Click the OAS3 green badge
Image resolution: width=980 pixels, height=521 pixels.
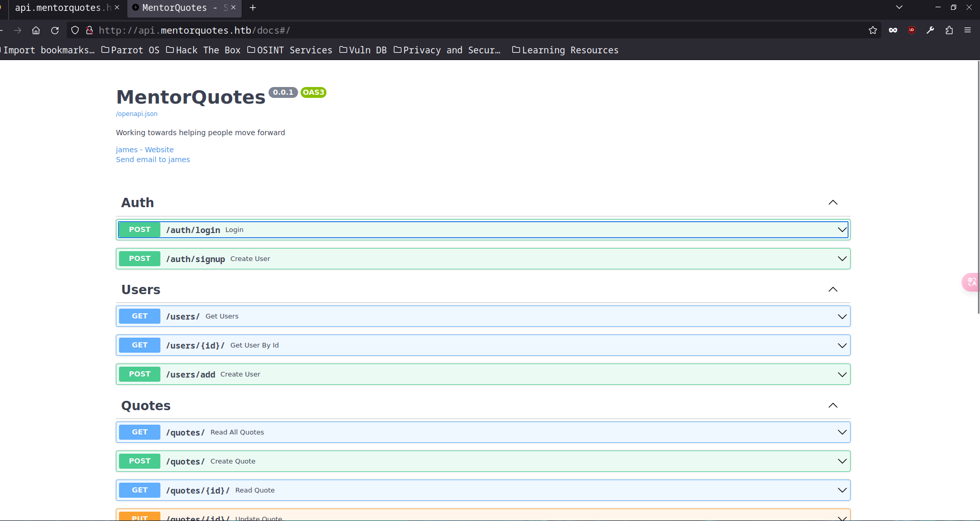[x=314, y=92]
